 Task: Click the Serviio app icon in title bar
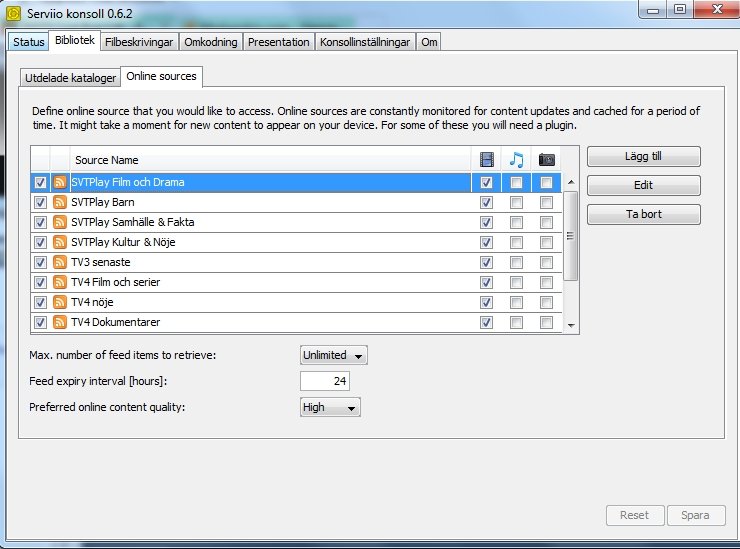(x=13, y=13)
